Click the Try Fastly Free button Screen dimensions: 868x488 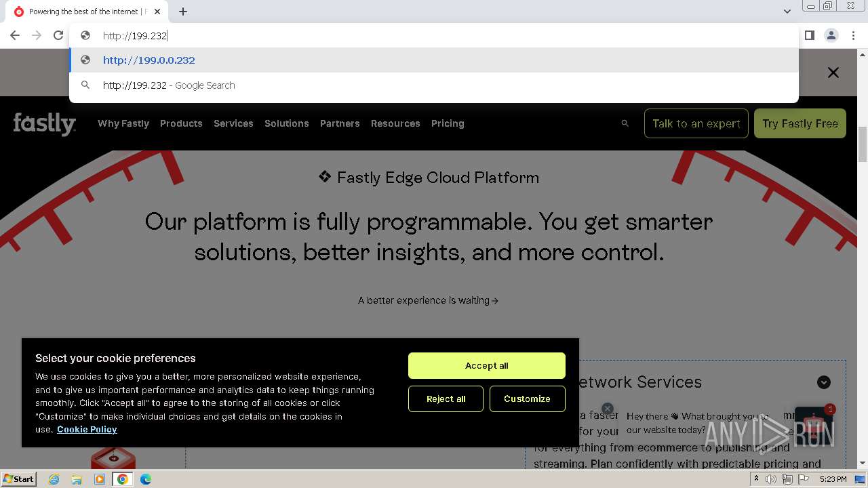[800, 123]
